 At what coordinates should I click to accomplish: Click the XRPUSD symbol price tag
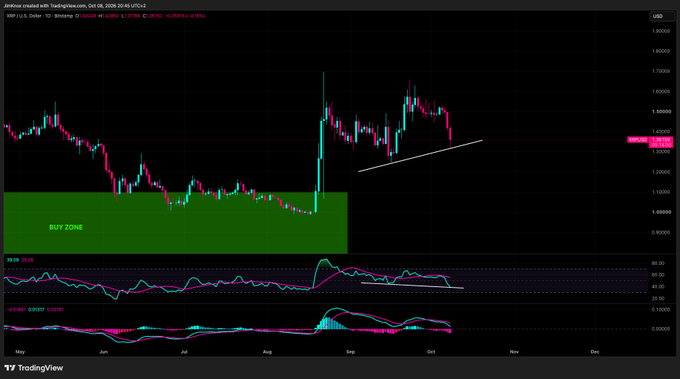[638, 140]
